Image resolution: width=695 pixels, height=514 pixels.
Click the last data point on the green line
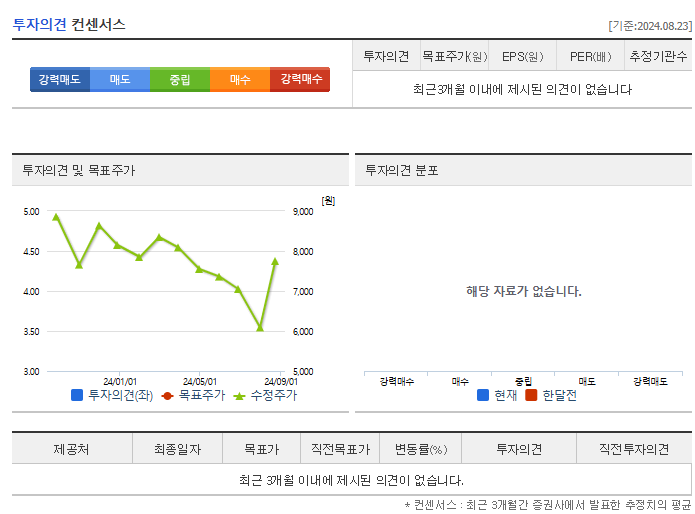click(275, 261)
